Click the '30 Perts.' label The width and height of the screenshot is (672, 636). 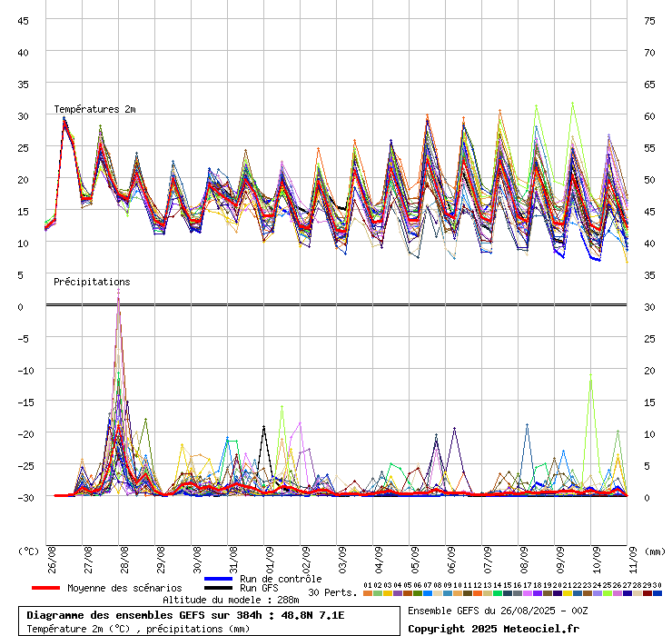(x=332, y=592)
